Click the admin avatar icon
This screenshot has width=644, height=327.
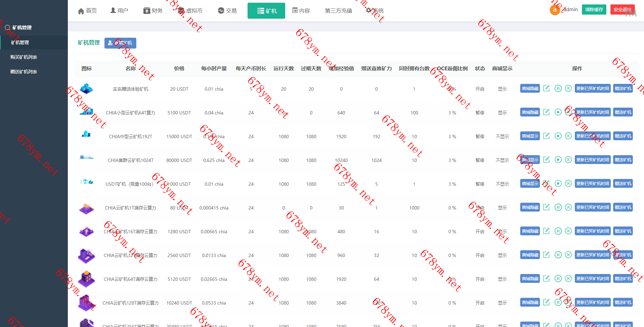coord(554,10)
